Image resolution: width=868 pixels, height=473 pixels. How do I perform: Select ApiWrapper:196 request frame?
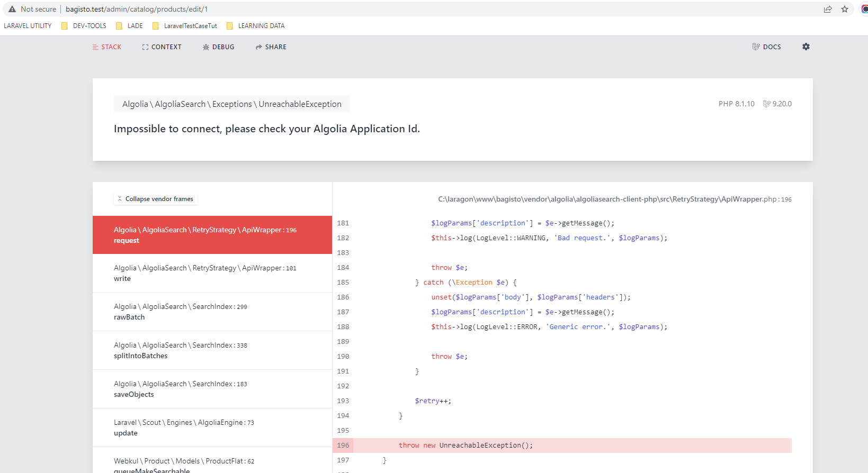(212, 235)
